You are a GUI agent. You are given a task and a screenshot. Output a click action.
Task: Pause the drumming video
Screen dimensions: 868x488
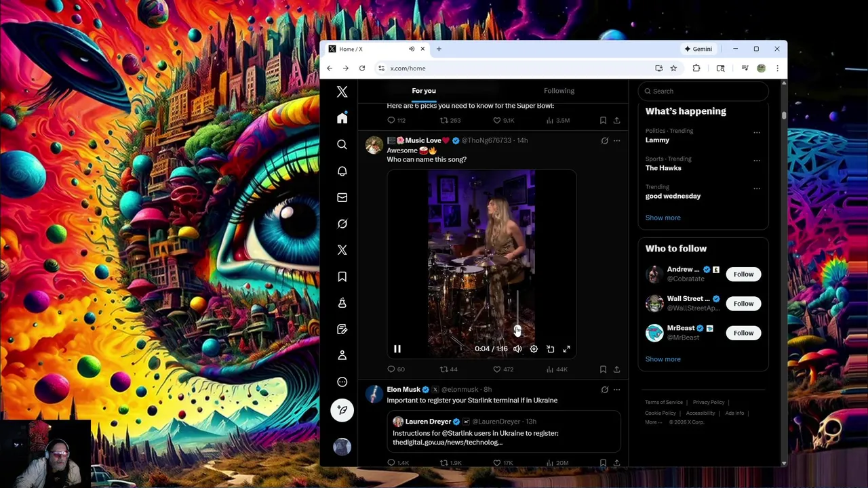pos(397,349)
